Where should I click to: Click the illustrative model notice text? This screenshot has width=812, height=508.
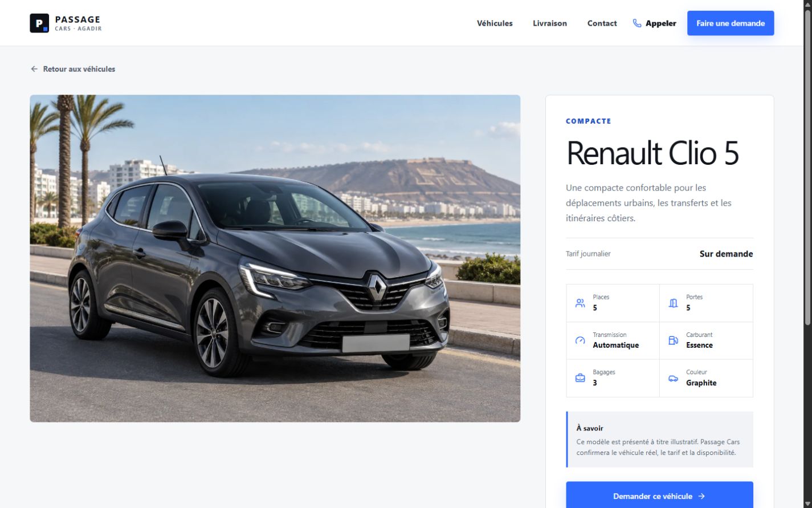[658, 447]
